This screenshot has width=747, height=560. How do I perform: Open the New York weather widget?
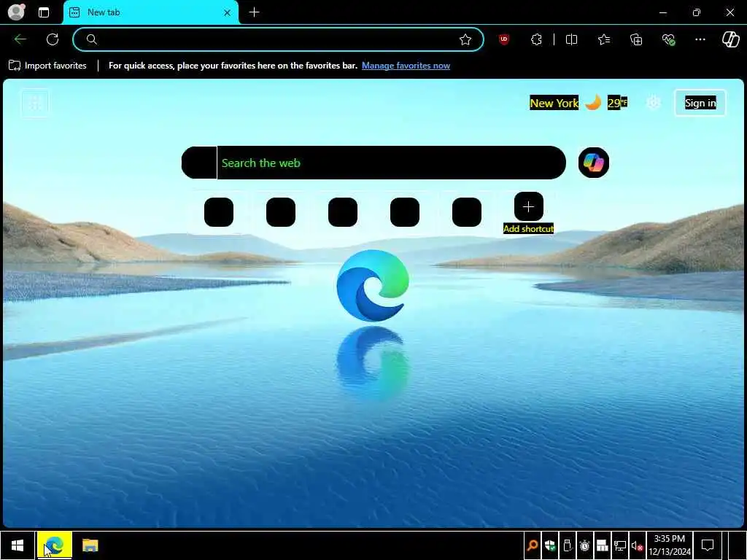pos(578,103)
